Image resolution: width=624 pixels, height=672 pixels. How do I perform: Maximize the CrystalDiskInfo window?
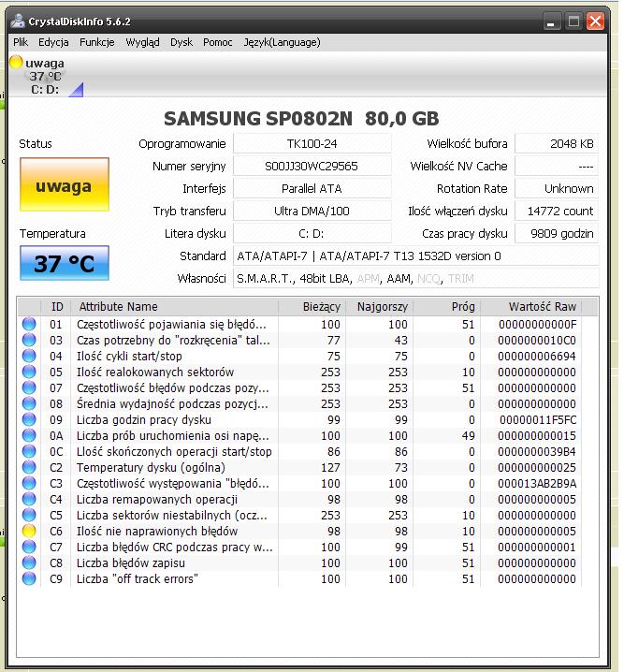coord(573,21)
